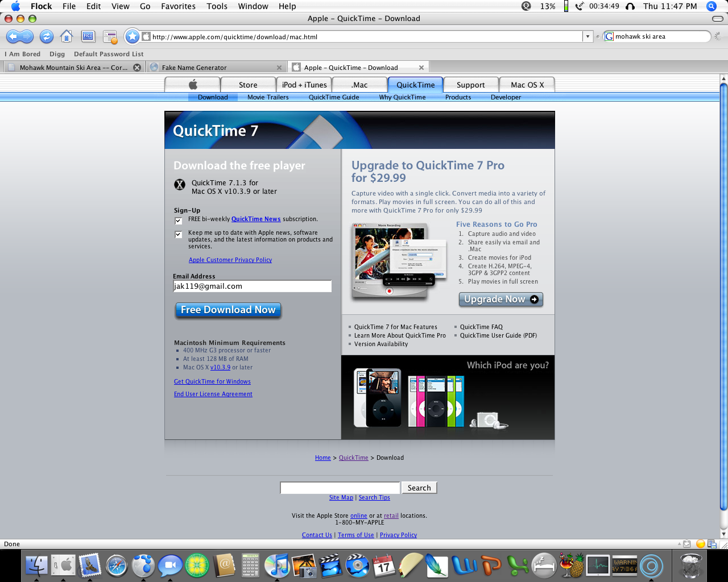This screenshot has height=582, width=728.
Task: Open iTunes from the Dock
Action: 278,566
